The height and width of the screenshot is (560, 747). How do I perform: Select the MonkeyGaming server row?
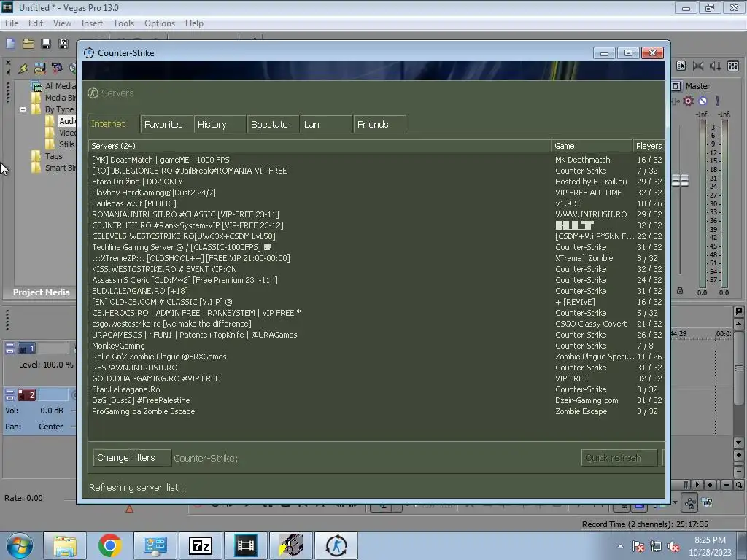(x=376, y=346)
